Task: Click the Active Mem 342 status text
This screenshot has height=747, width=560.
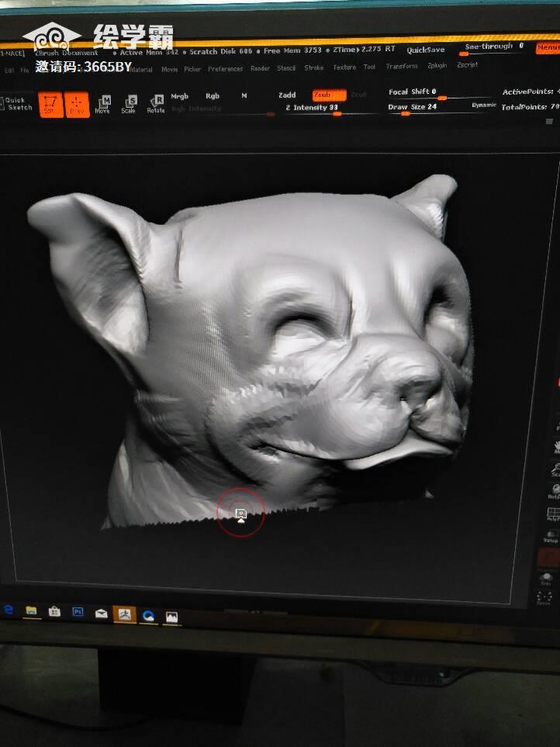Action: pyautogui.click(x=149, y=52)
